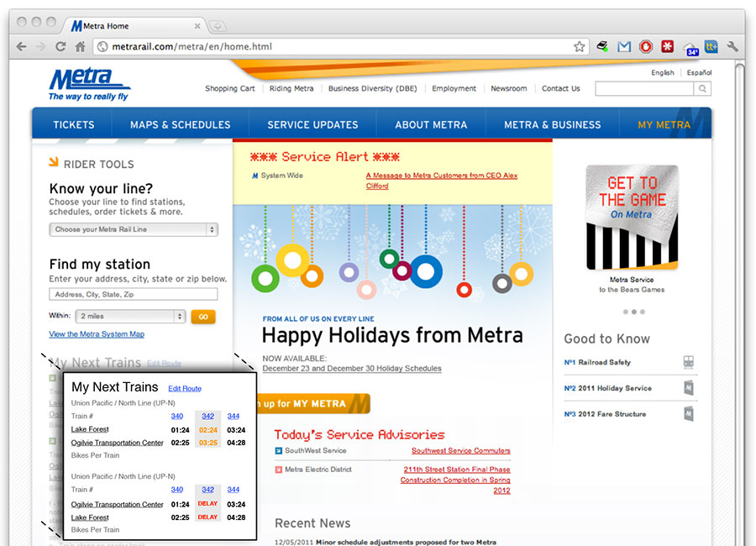Click the blue tt extension icon
756x546 pixels.
point(711,47)
